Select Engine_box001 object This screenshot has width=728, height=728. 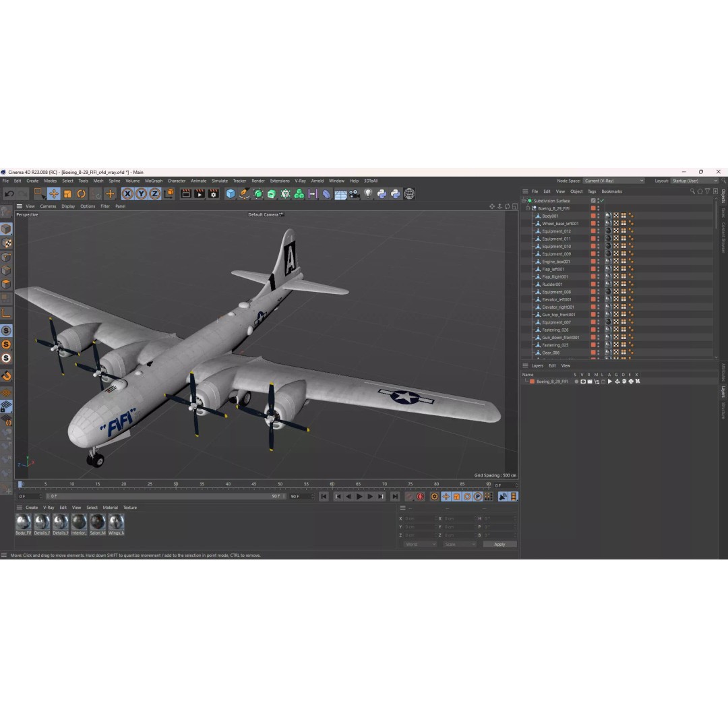pyautogui.click(x=555, y=262)
